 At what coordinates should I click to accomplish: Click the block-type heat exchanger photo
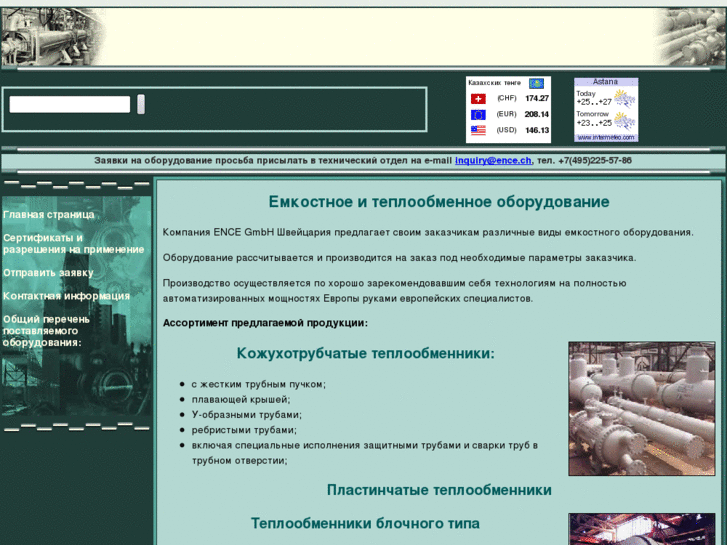click(642, 529)
